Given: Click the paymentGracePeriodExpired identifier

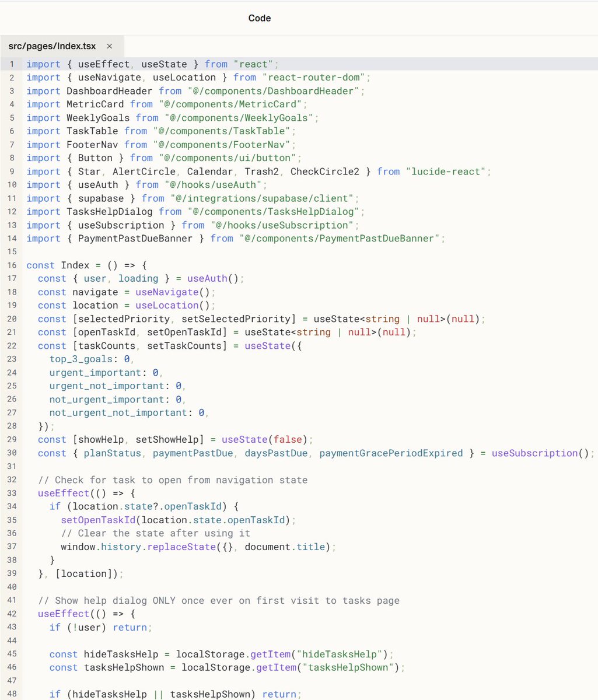Looking at the screenshot, I should 391,453.
